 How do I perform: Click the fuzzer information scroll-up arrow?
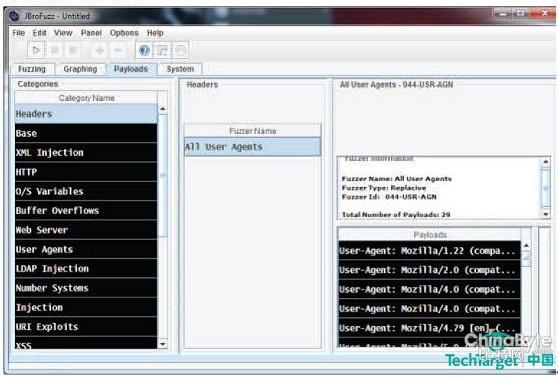546,162
